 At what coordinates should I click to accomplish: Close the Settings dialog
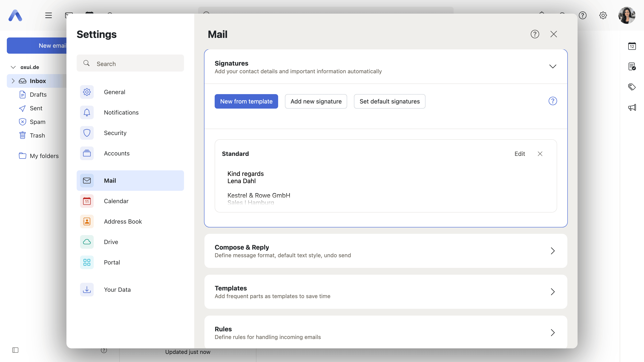[553, 34]
